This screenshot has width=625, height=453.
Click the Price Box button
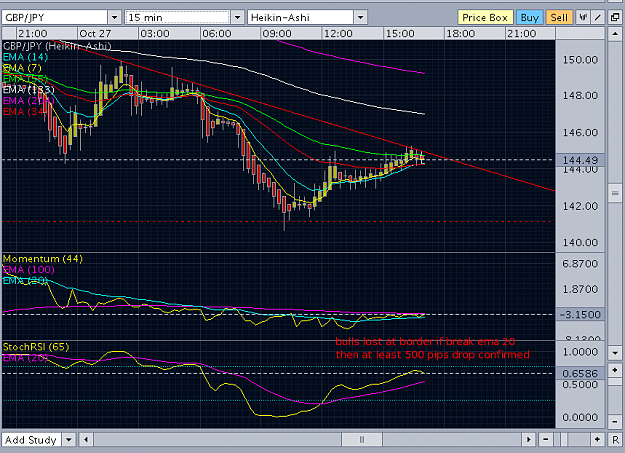coord(485,18)
